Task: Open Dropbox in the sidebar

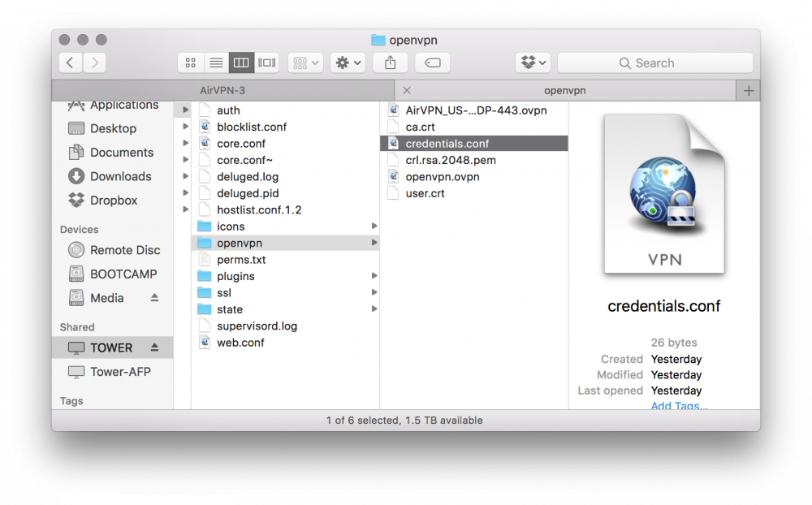Action: pos(102,200)
